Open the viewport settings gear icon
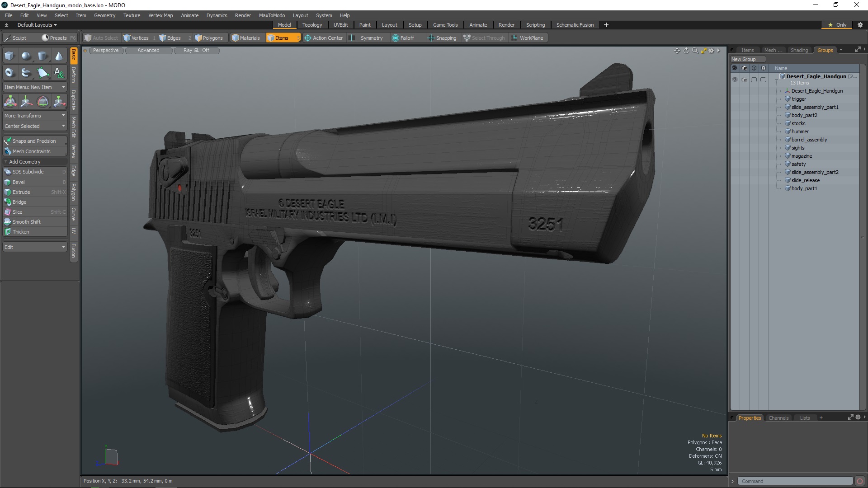Viewport: 868px width, 488px height. [712, 51]
